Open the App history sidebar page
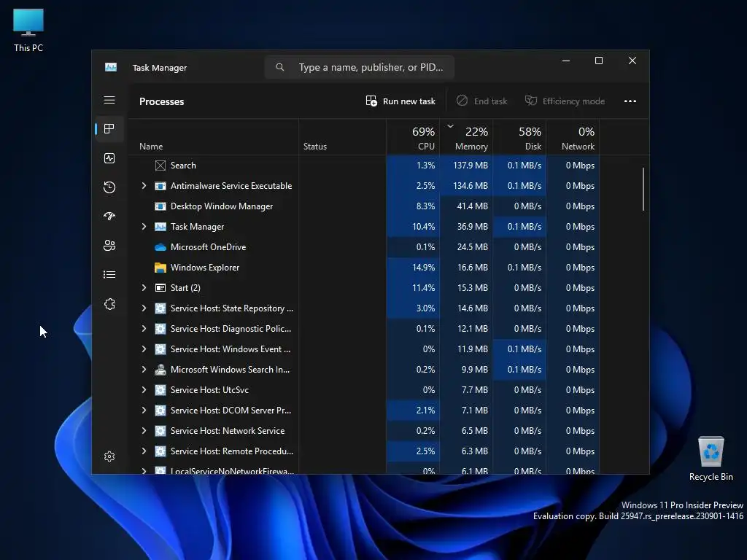The width and height of the screenshot is (747, 560). coord(109,187)
